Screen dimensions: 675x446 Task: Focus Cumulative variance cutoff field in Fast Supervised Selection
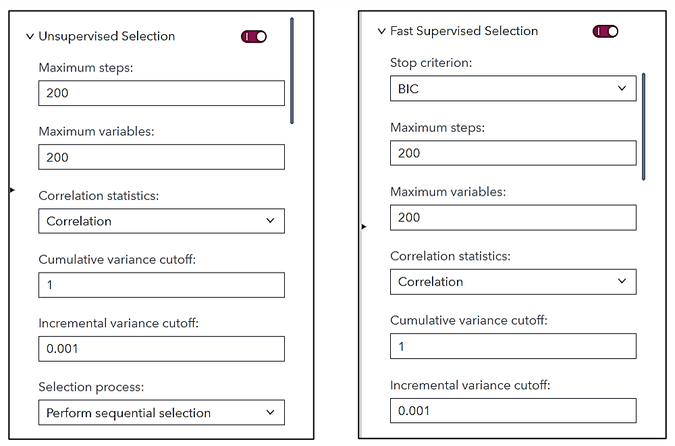coord(512,346)
